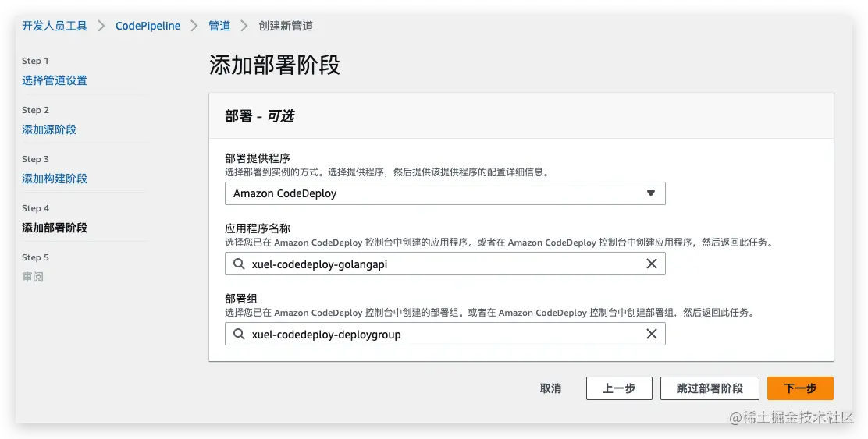
Task: Click 添加部署阶段 page heading
Action: point(275,65)
